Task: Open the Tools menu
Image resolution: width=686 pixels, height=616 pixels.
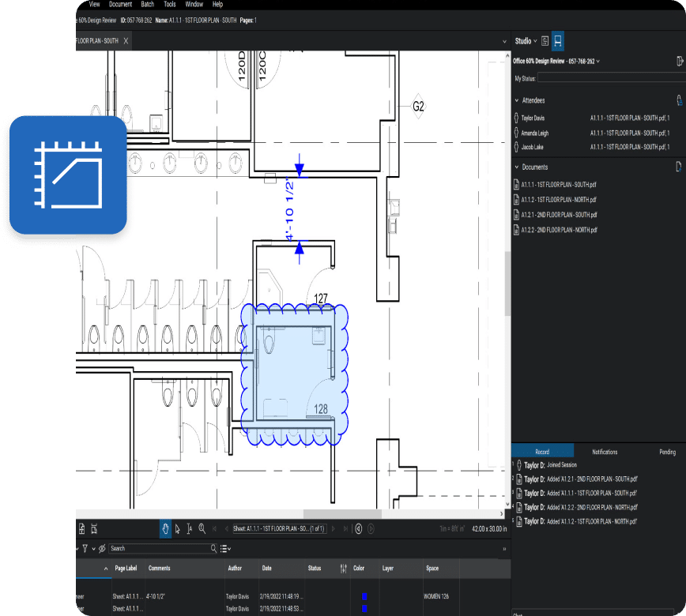Action: (170, 5)
